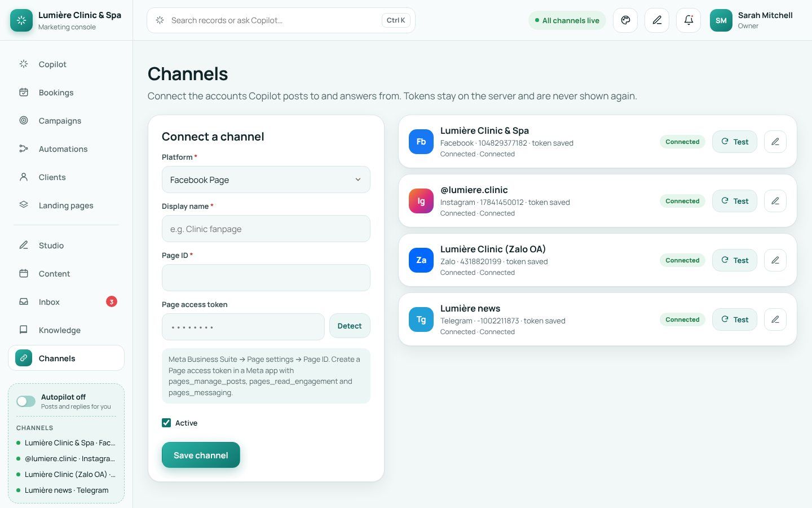The height and width of the screenshot is (508, 812).
Task: Click the search records or ask Copilot box
Action: tap(281, 20)
